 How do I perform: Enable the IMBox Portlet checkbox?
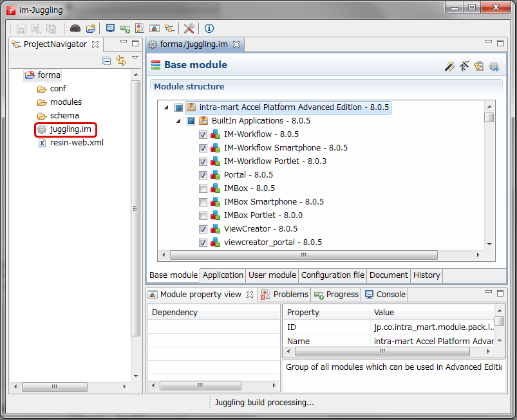(x=203, y=215)
